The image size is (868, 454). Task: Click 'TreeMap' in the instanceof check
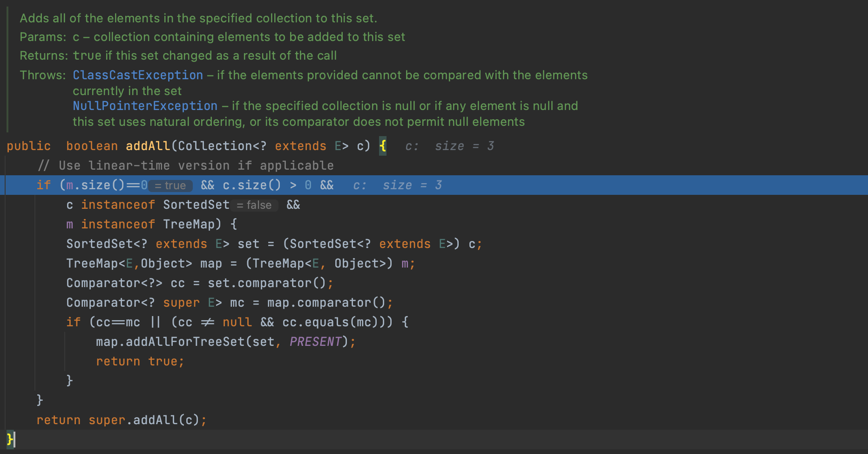[x=189, y=224]
